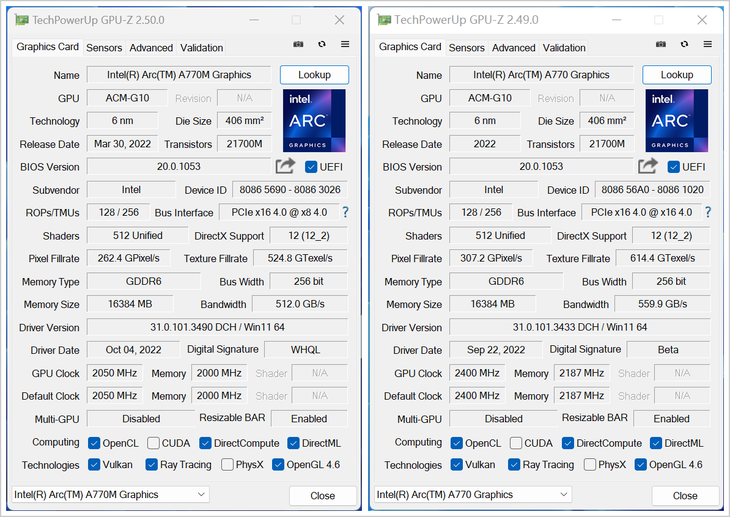The height and width of the screenshot is (517, 730).
Task: Click the Driver Version field 31.0.101.3490
Action: click(x=217, y=327)
